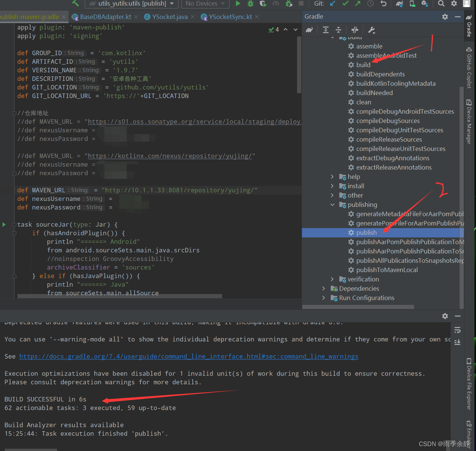Click the Gradle panel horizontal scrollbar

tap(358, 307)
